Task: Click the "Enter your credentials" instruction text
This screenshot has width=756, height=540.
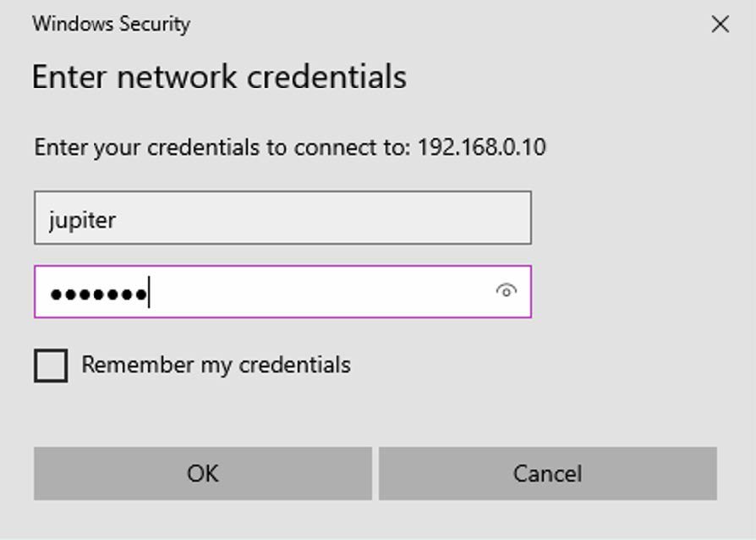Action: coord(146,147)
